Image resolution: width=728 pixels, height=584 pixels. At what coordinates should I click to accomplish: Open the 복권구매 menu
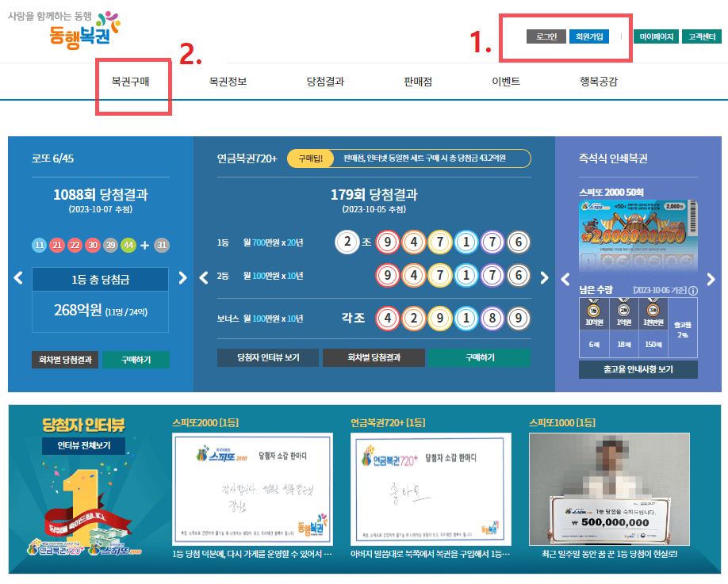131,82
